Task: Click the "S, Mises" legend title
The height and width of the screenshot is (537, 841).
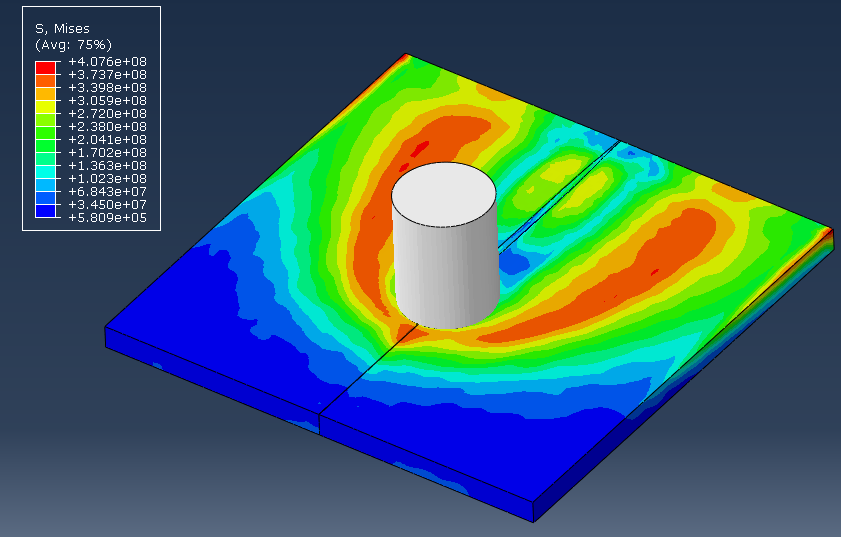Action: (62, 29)
